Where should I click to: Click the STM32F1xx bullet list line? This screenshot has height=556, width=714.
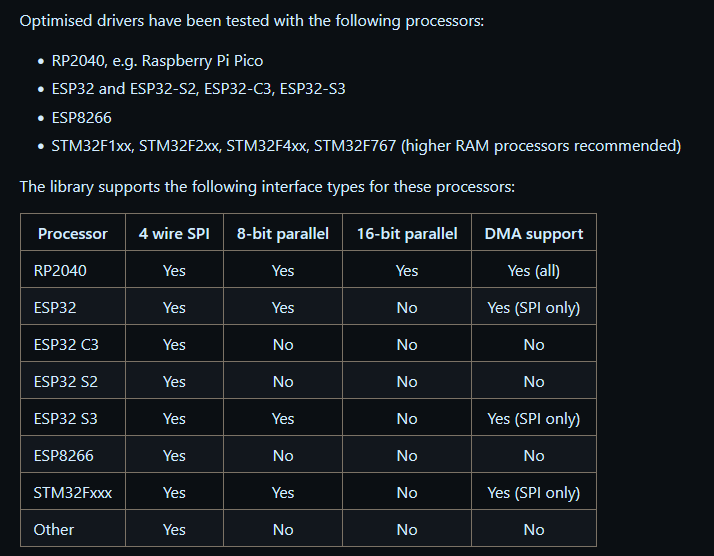(x=366, y=146)
